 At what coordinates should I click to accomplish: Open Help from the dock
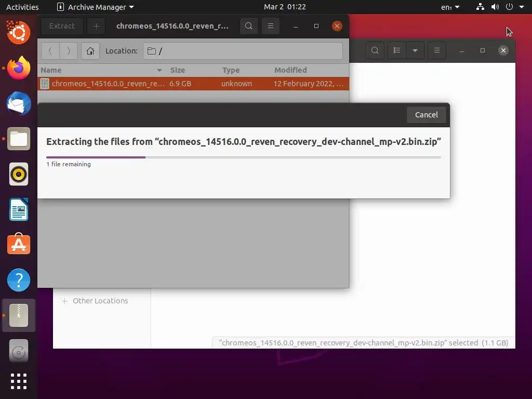19,280
